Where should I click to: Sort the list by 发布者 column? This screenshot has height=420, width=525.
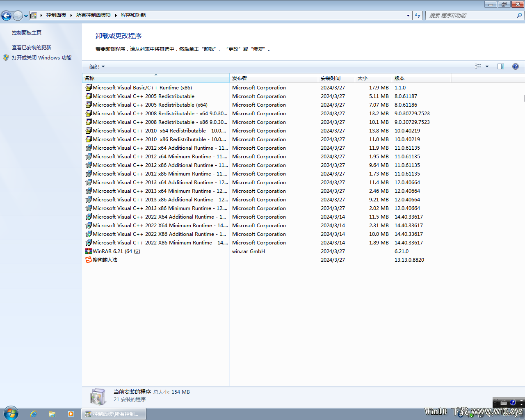point(274,78)
